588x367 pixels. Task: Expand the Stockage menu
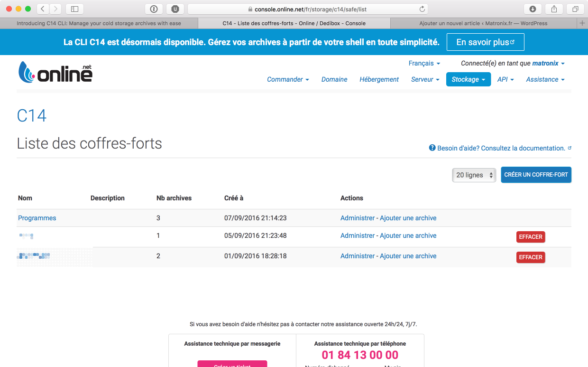(469, 79)
